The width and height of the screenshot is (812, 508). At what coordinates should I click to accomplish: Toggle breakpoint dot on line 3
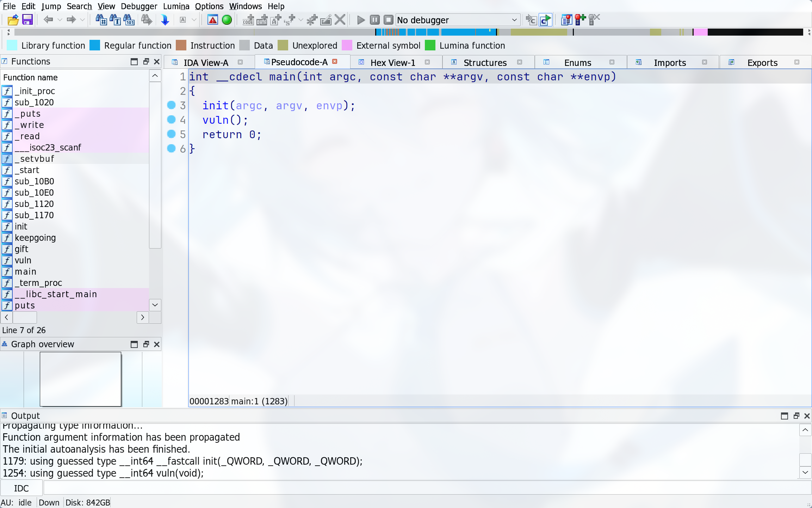pyautogui.click(x=171, y=105)
